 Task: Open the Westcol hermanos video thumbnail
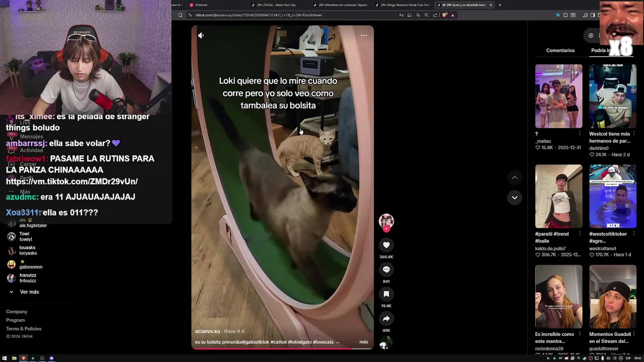click(x=613, y=96)
